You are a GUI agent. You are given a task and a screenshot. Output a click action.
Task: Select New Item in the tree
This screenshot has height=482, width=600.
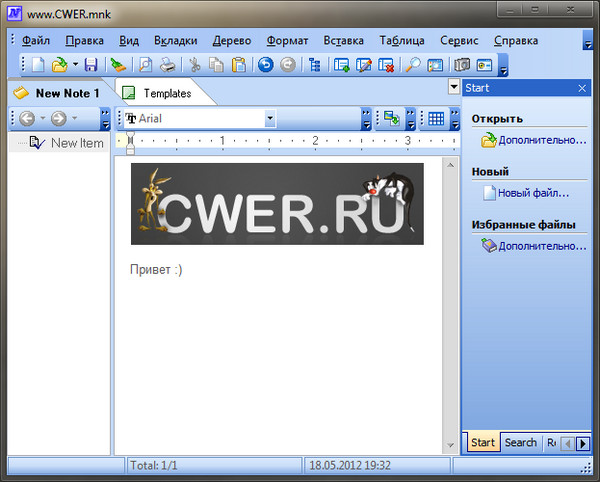tap(77, 143)
